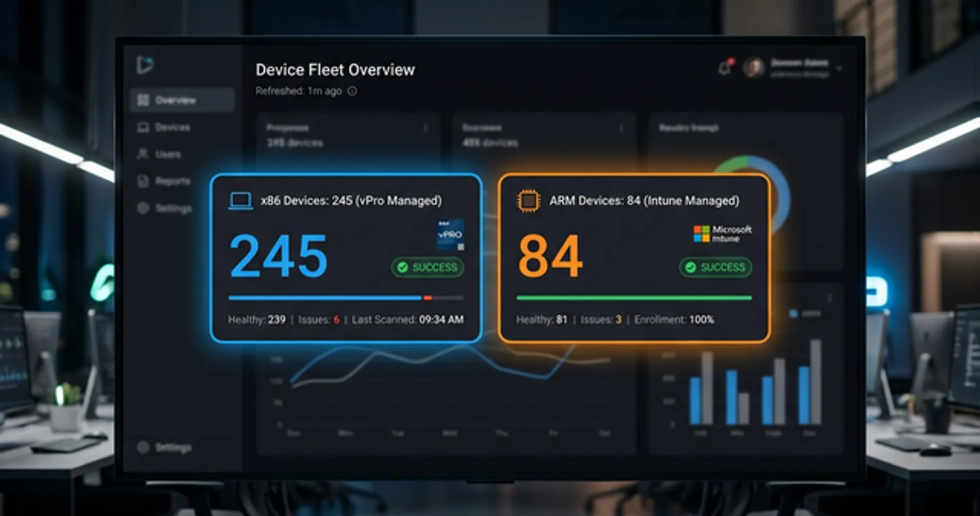Click the Microsoft Intune logo
Image resolution: width=980 pixels, height=516 pixels.
coord(722,234)
